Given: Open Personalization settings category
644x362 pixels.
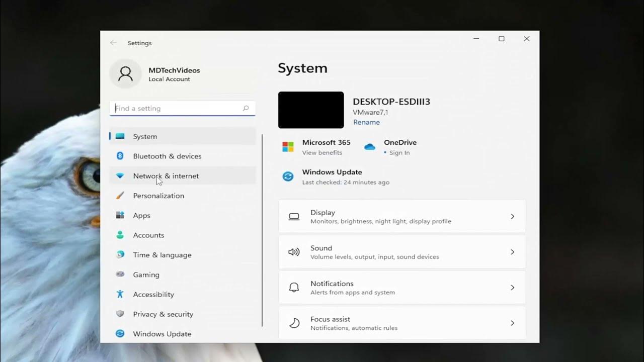Looking at the screenshot, I should [x=183, y=196].
